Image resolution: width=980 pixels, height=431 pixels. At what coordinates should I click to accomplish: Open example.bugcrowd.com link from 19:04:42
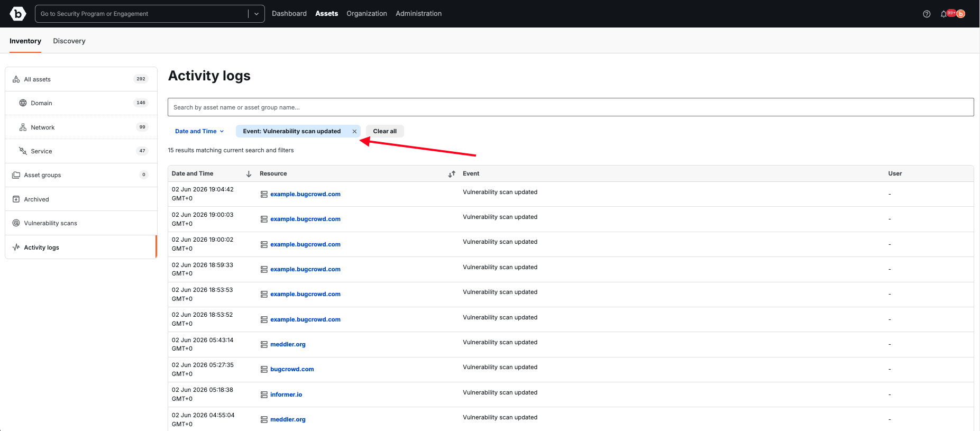[x=305, y=195]
